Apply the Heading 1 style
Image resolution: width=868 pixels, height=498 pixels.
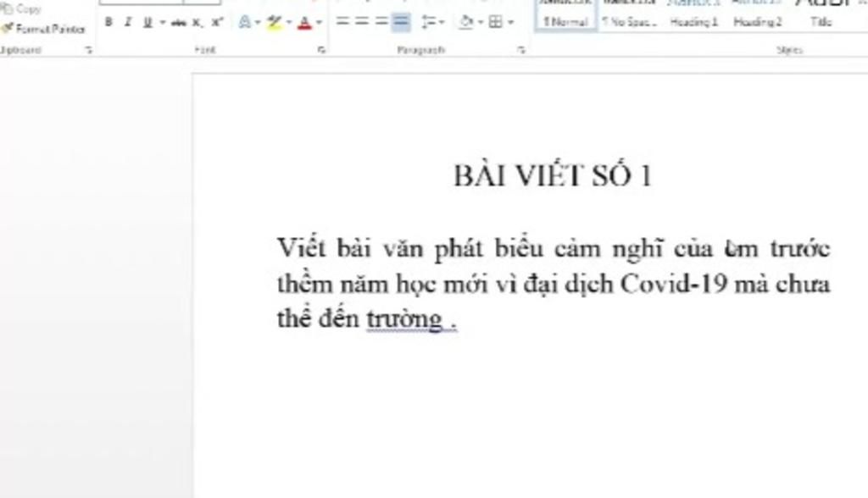pos(693,14)
